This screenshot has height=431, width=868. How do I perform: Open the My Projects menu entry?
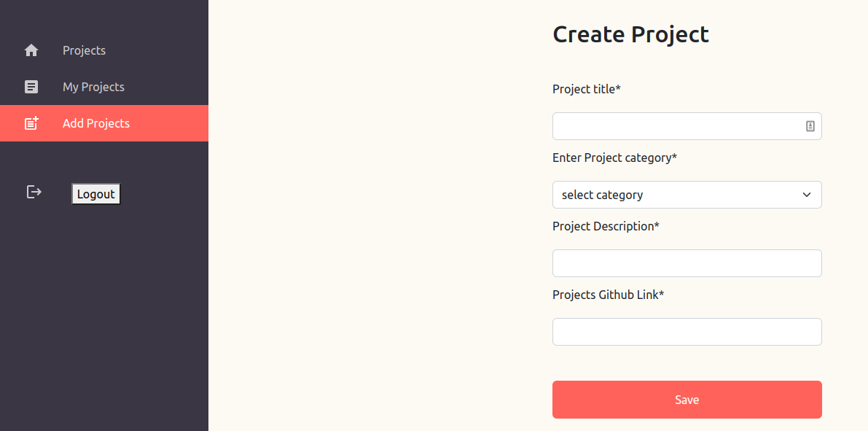93,86
